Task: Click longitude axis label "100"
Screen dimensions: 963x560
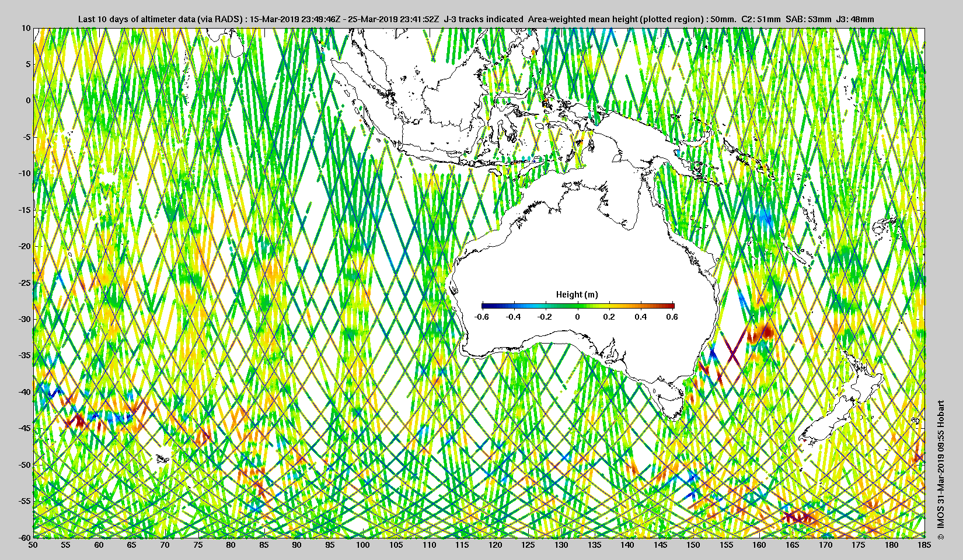Action: (363, 545)
